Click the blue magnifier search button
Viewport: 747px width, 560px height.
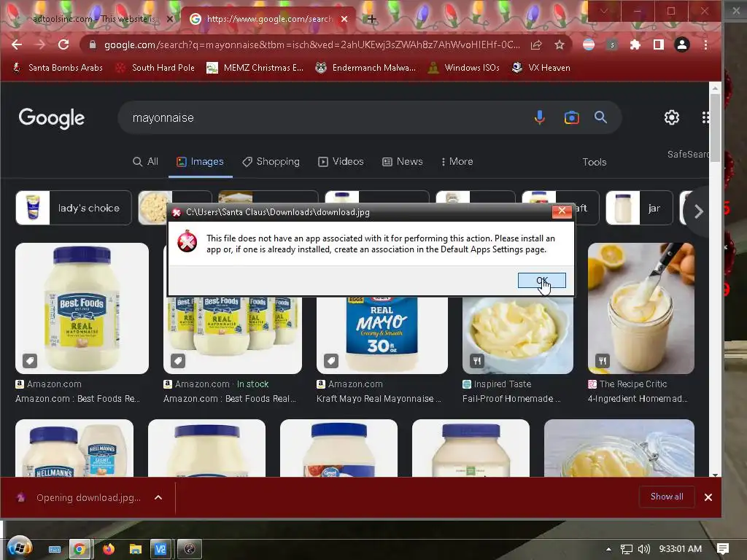tap(600, 117)
